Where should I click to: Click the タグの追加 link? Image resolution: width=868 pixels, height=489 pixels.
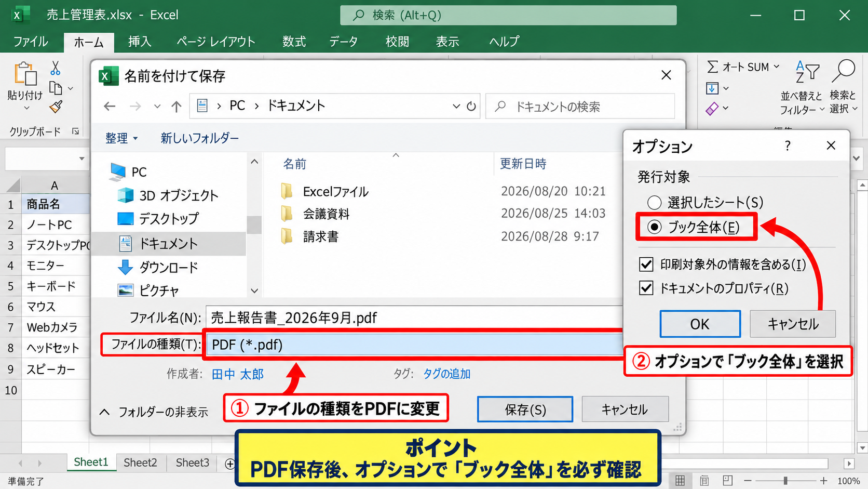(447, 374)
